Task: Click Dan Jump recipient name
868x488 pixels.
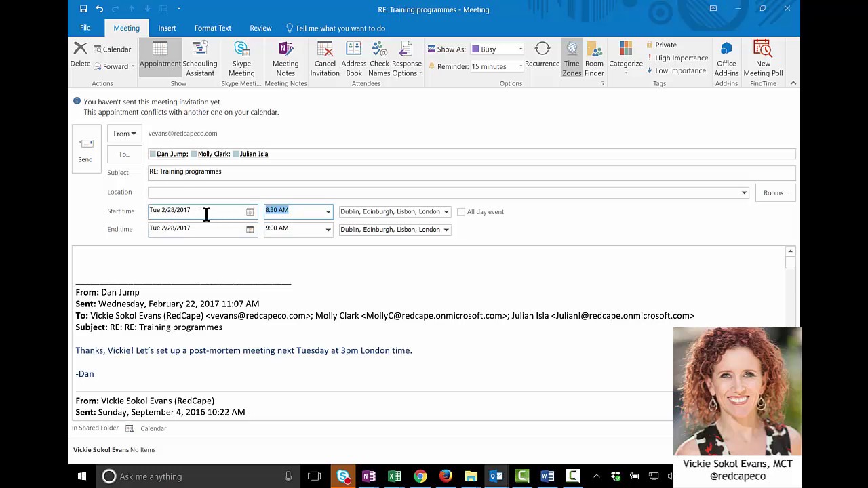Action: click(x=172, y=154)
